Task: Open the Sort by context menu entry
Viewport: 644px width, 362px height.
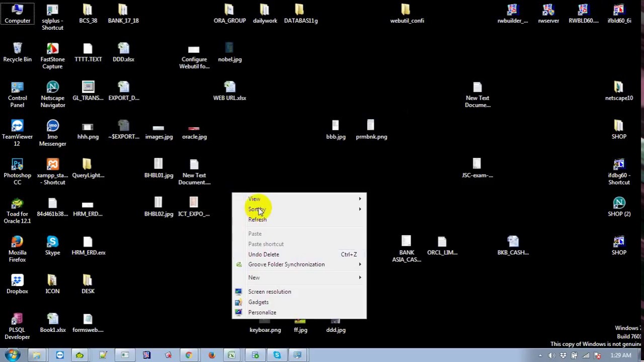Action: click(x=299, y=209)
